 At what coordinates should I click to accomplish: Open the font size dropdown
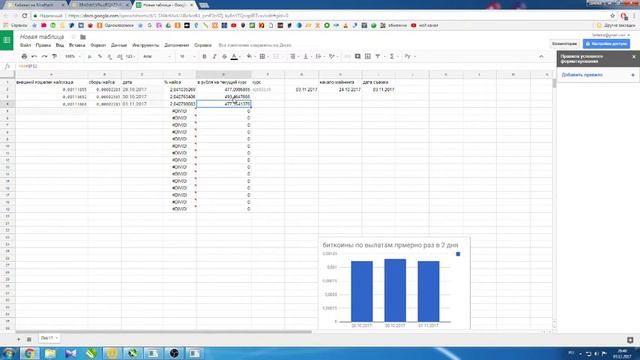[187, 56]
